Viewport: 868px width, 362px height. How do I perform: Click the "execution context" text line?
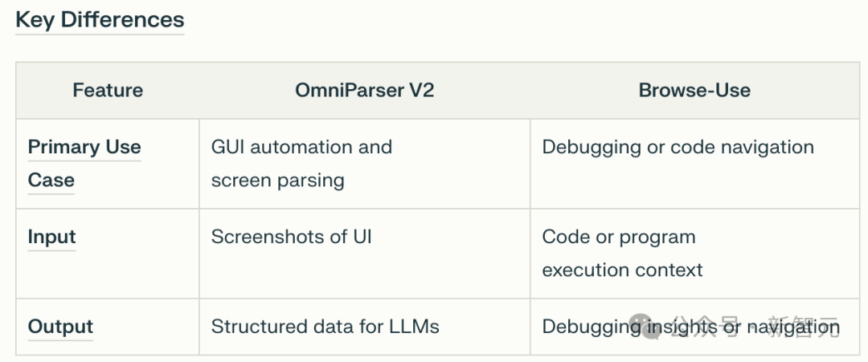pyautogui.click(x=622, y=270)
